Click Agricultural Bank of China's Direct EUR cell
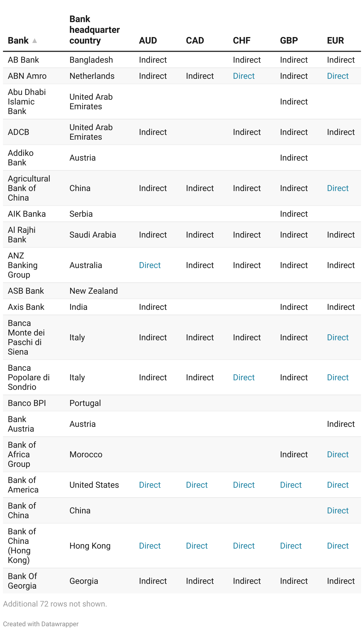Image resolution: width=364 pixels, height=631 pixels. (337, 188)
